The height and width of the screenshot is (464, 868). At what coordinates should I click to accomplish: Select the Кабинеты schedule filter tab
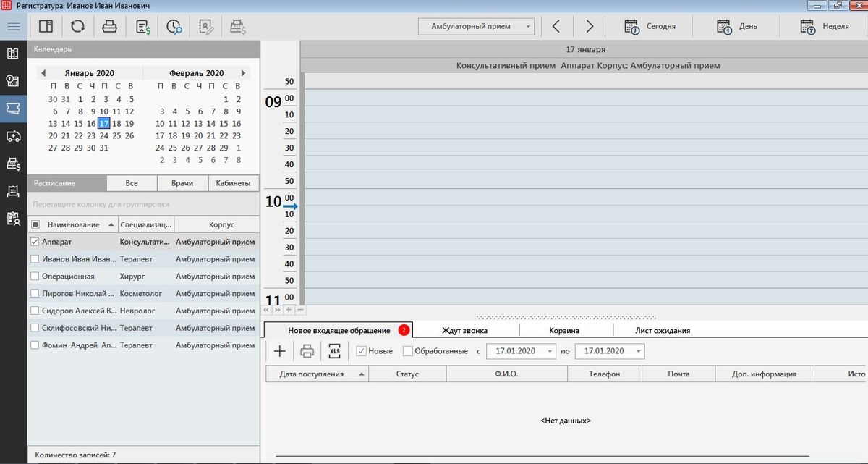coord(234,183)
